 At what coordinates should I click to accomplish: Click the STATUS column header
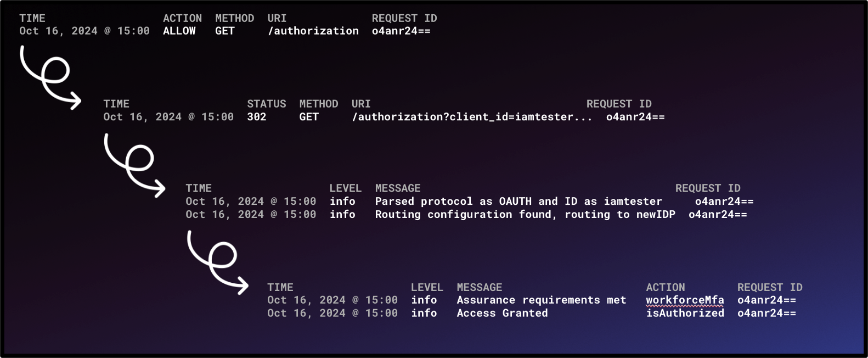tap(267, 104)
